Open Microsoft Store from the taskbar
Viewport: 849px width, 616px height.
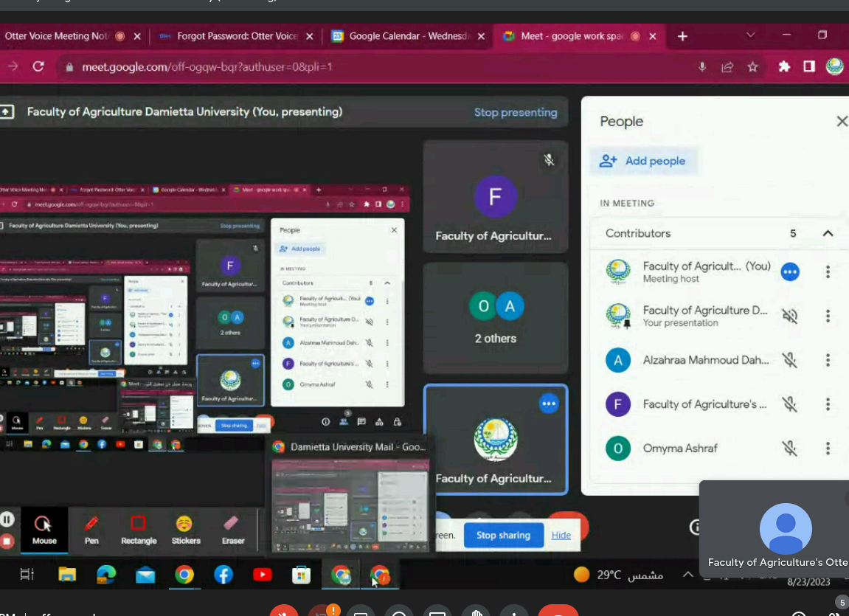[x=301, y=575]
